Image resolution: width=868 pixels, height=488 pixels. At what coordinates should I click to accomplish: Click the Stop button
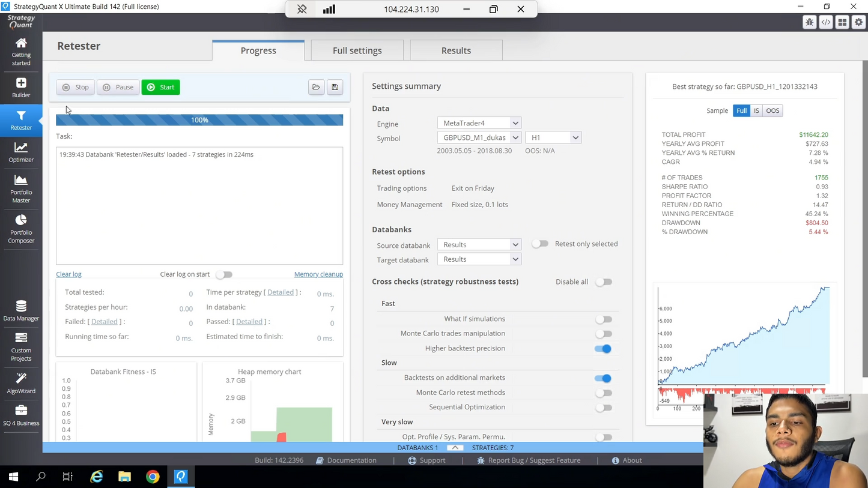tap(76, 87)
